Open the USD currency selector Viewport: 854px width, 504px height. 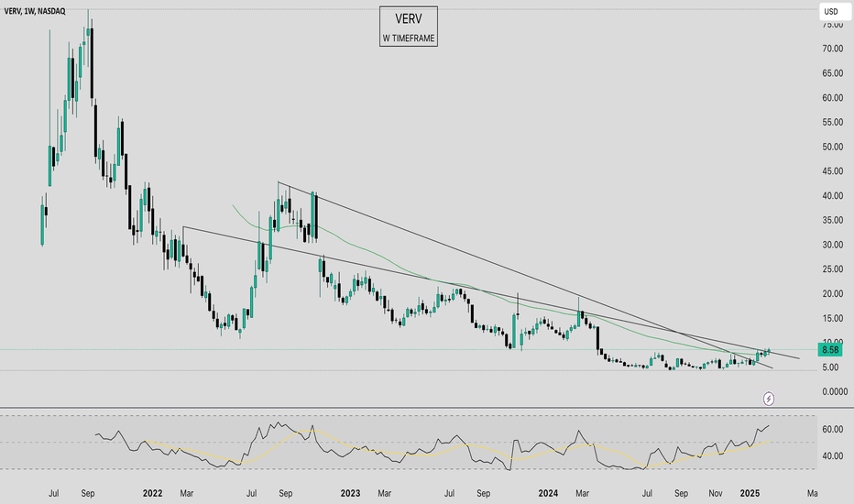(835, 11)
